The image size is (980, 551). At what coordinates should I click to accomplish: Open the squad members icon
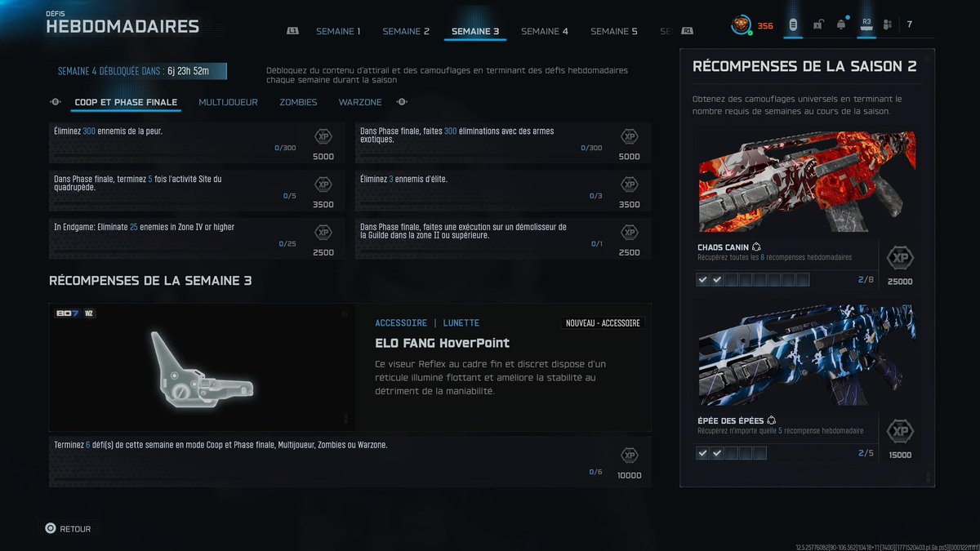pos(887,25)
